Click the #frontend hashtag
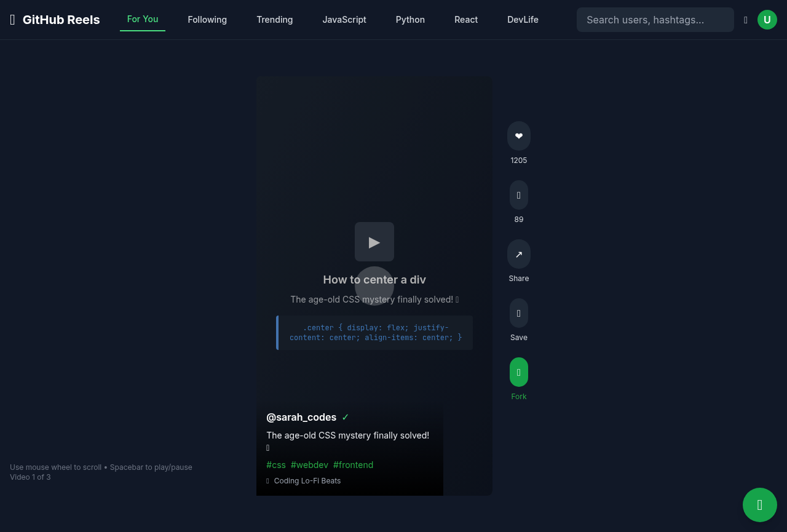Viewport: 787px width, 532px height. pyautogui.click(x=353, y=465)
